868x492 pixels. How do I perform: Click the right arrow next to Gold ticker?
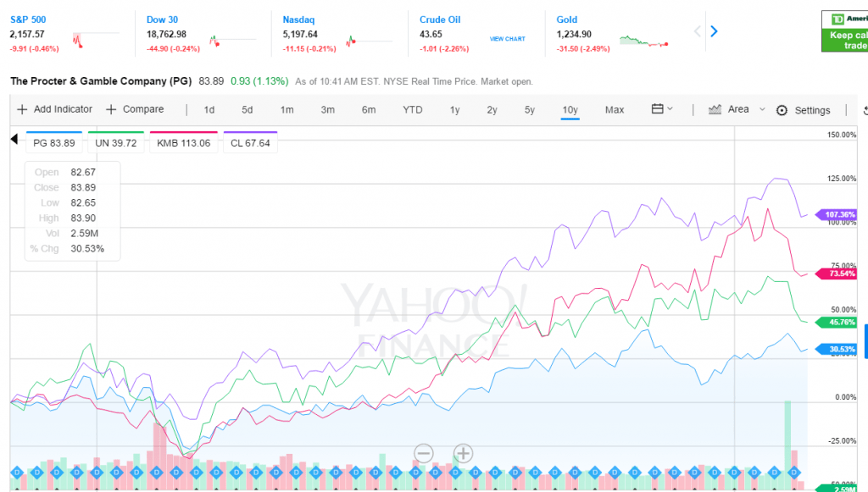714,30
